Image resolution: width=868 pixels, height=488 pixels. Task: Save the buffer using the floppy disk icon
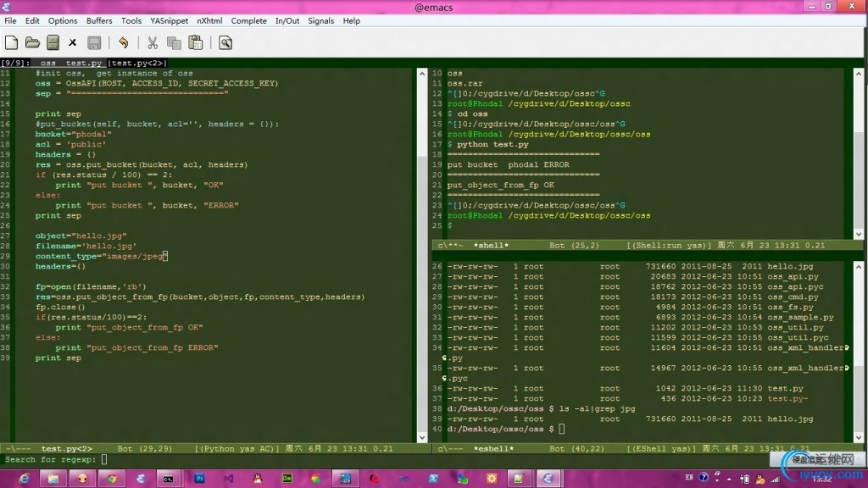pos(94,42)
